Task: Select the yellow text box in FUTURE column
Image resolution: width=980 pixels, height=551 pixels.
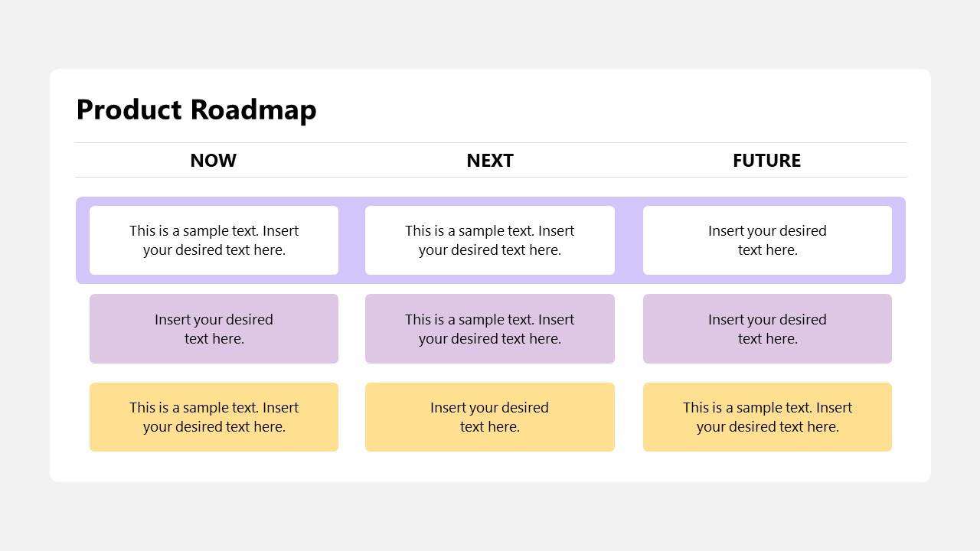Action: 767,417
